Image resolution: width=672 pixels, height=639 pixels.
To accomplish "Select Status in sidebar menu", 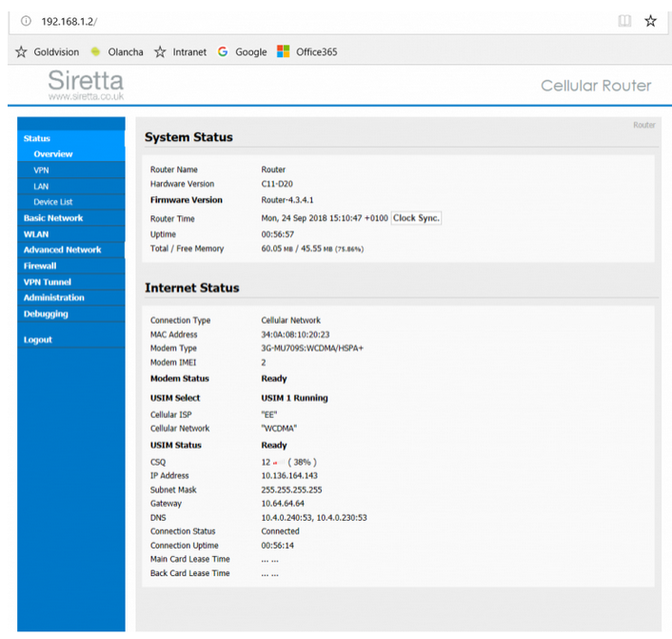I will (x=71, y=138).
